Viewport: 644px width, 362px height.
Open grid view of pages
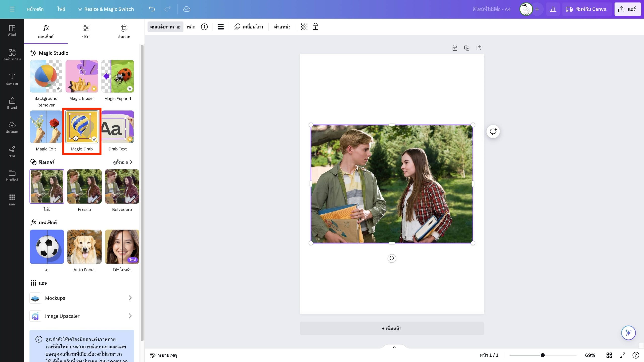[609, 355]
